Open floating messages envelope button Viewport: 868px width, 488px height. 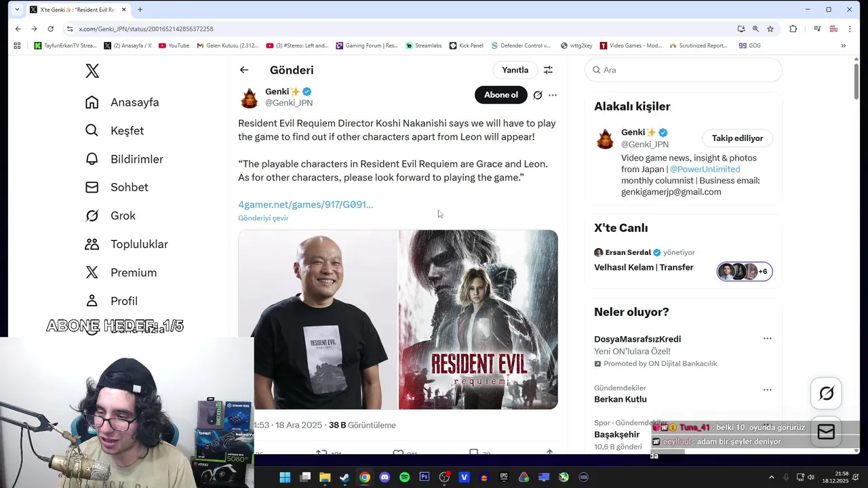(826, 432)
